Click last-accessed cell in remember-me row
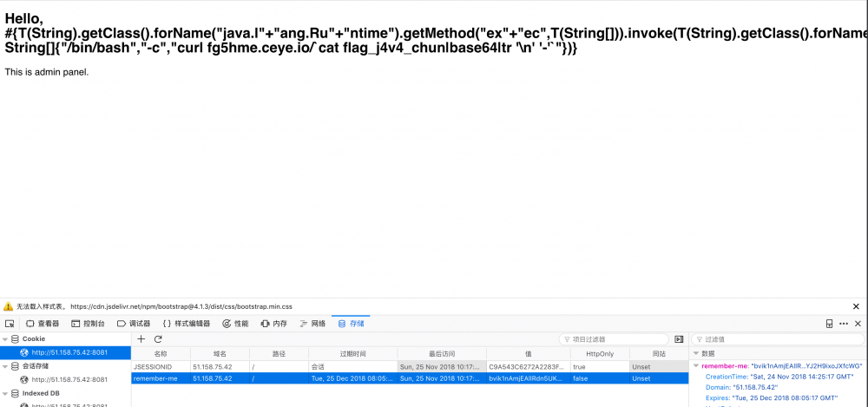868x407 pixels. tap(442, 378)
